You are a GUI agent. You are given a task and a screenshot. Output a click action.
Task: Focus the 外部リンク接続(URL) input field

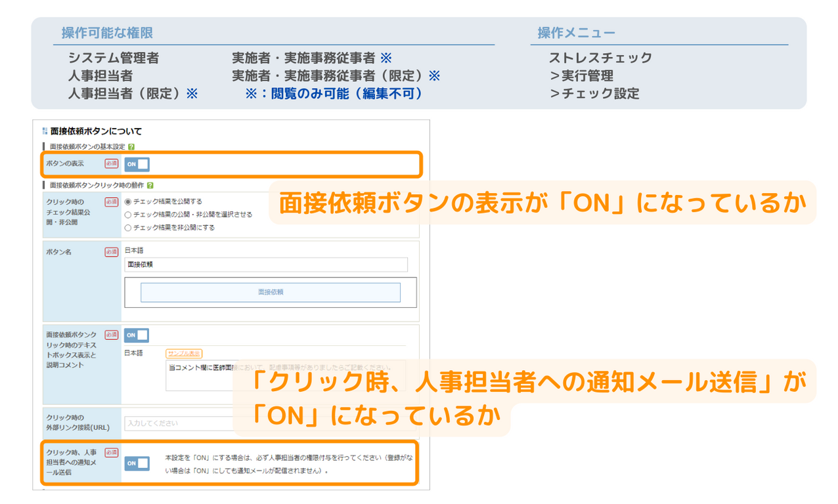pyautogui.click(x=177, y=423)
